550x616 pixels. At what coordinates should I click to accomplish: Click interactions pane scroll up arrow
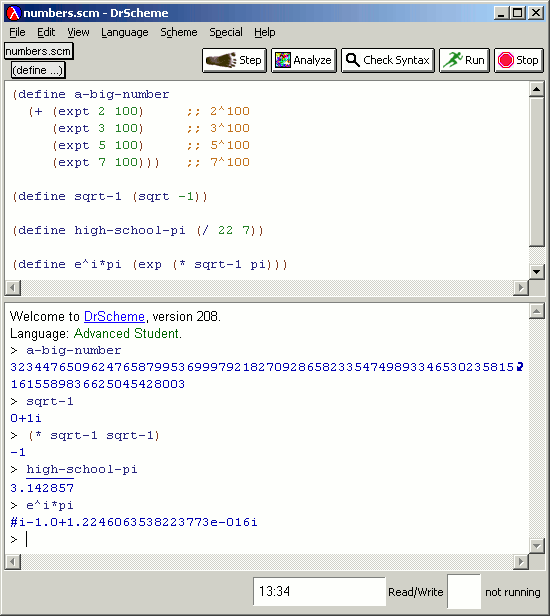(536, 311)
